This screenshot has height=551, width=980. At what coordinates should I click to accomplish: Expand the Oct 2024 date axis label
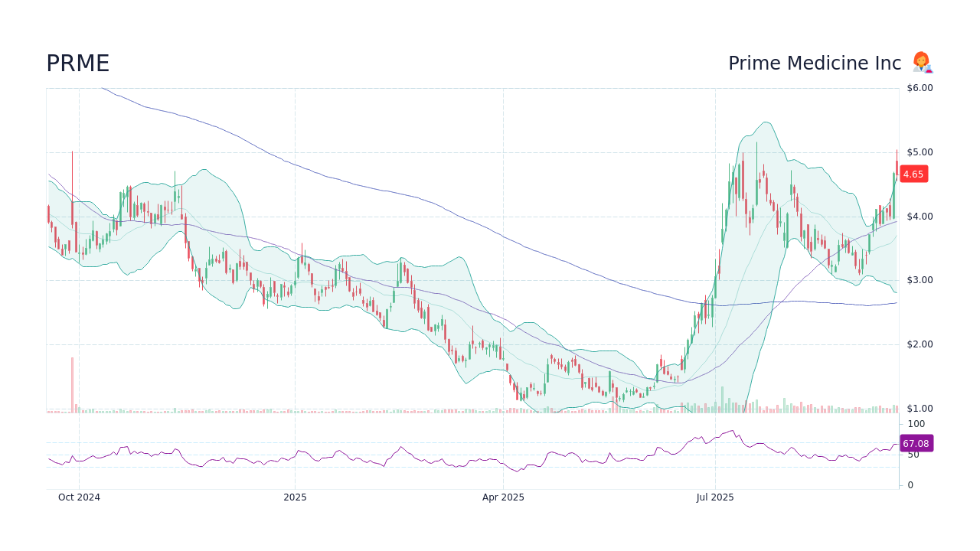click(79, 497)
